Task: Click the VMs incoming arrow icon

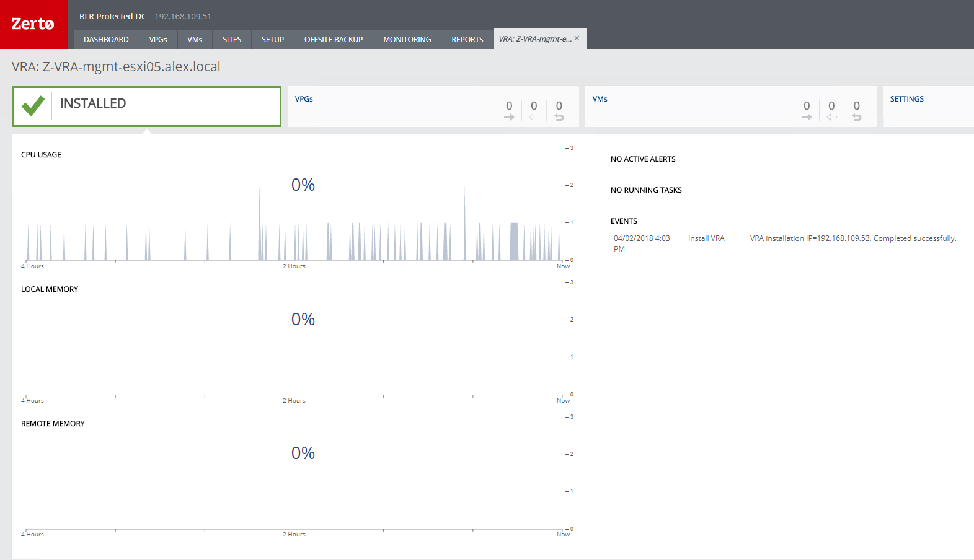Action: point(831,117)
